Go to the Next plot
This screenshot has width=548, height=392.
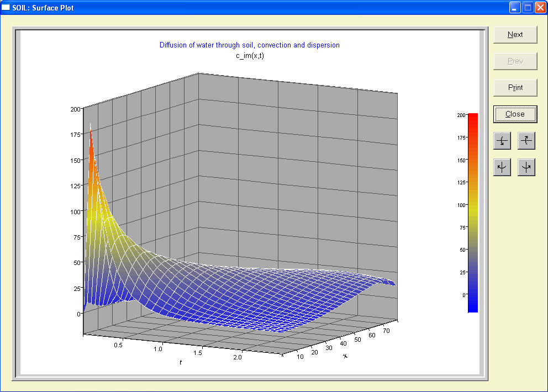coord(515,34)
